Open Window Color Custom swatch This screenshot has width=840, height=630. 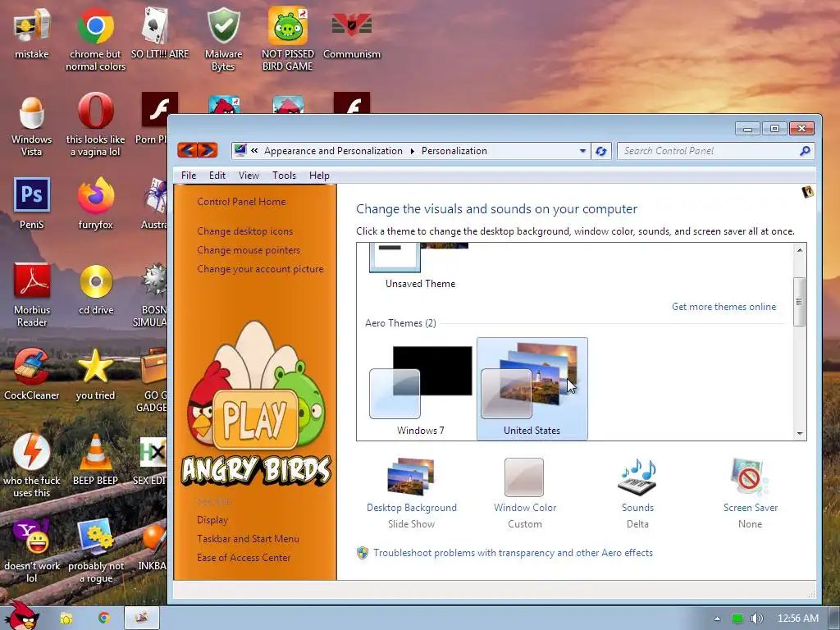point(524,494)
